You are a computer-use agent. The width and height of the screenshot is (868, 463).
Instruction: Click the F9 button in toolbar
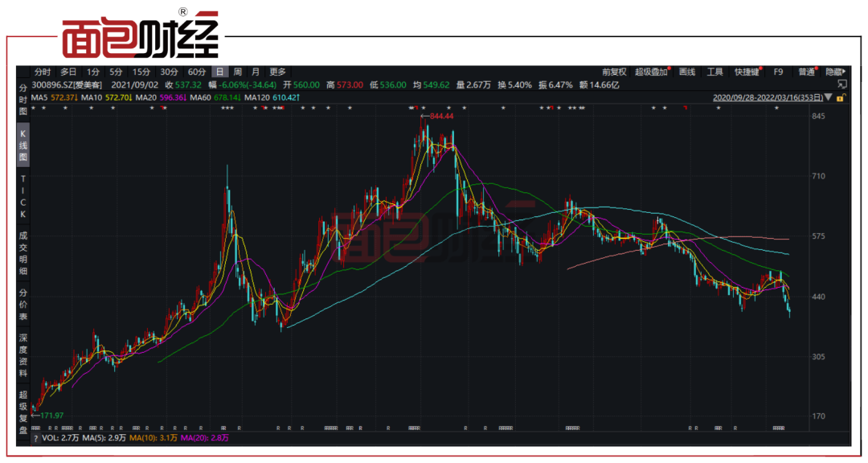tap(778, 72)
